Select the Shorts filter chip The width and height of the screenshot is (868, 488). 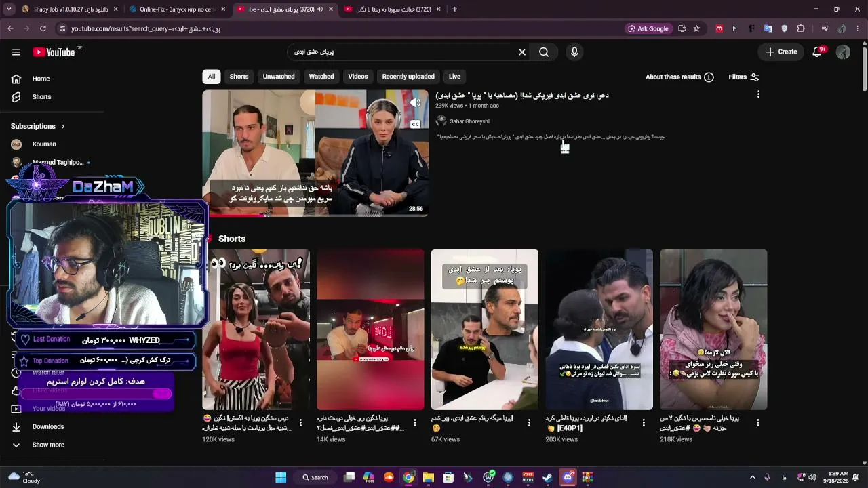(x=239, y=77)
